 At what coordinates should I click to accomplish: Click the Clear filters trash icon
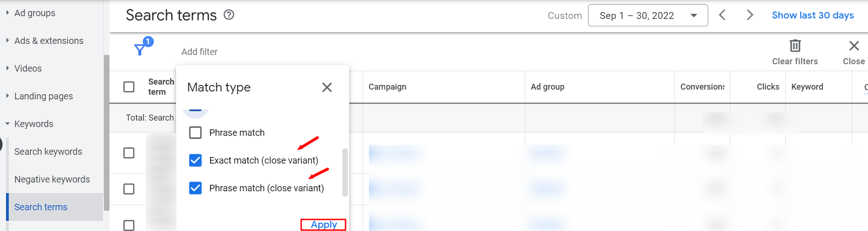(x=795, y=46)
